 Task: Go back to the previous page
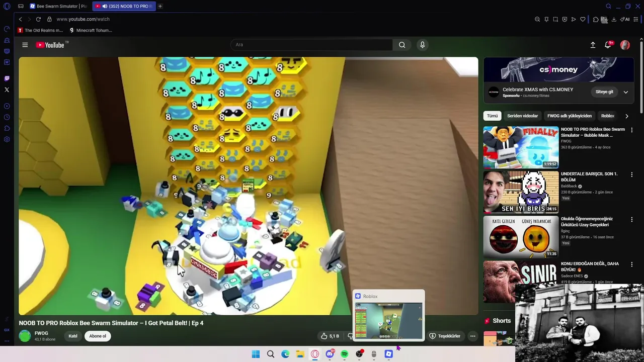[20, 19]
